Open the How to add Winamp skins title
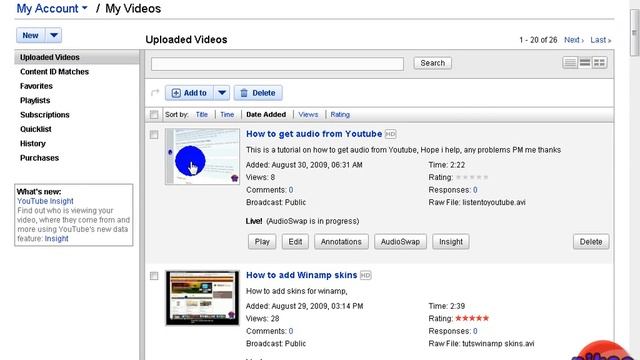Screen dimensions: 640x360 point(302,275)
